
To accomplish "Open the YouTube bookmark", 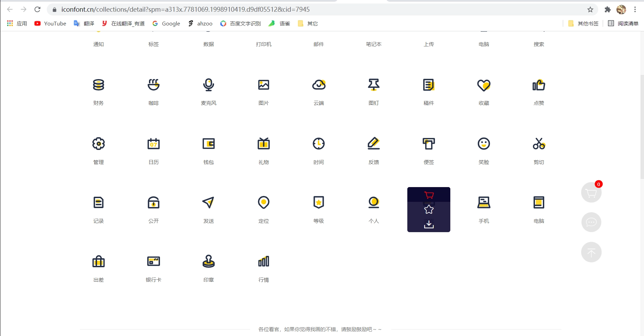I will [50, 23].
